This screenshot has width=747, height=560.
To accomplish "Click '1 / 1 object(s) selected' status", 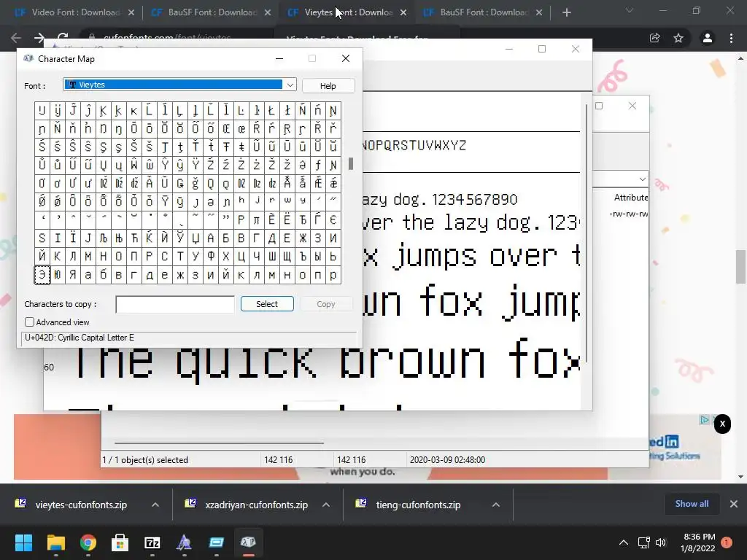I will 145,460.
